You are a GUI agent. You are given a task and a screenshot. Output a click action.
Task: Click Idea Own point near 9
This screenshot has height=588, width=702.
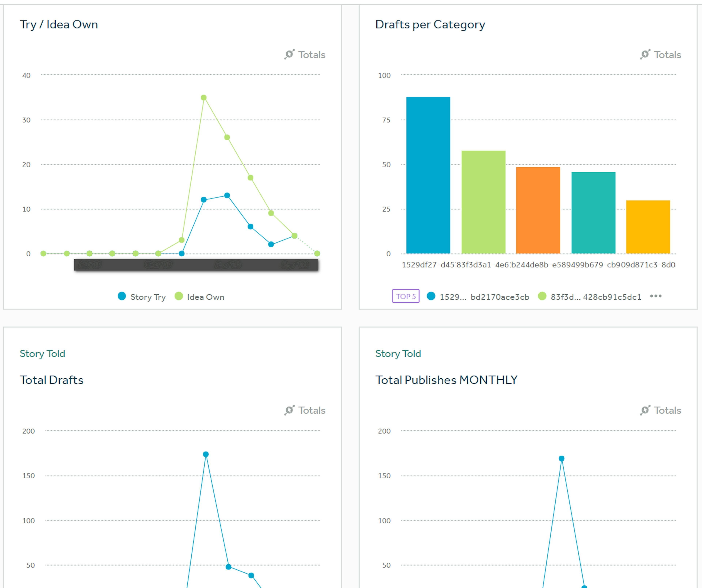click(x=271, y=213)
